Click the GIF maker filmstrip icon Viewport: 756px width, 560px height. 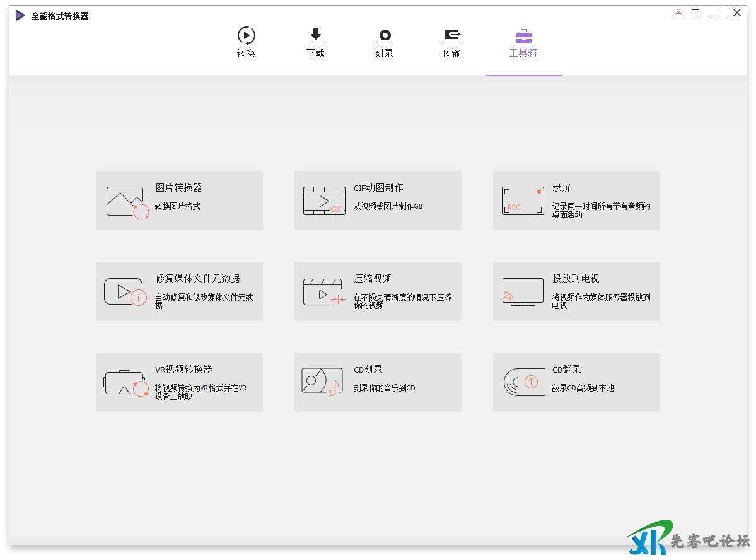(324, 201)
